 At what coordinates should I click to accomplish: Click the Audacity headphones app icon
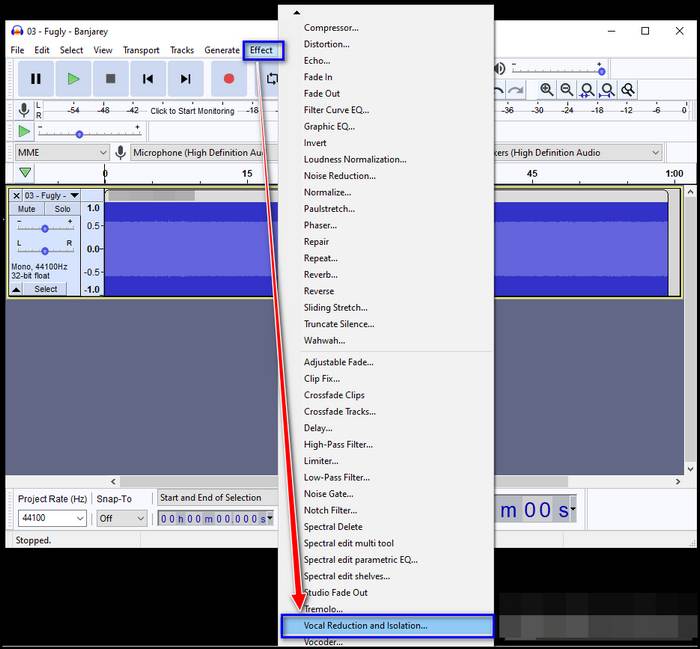tap(17, 31)
